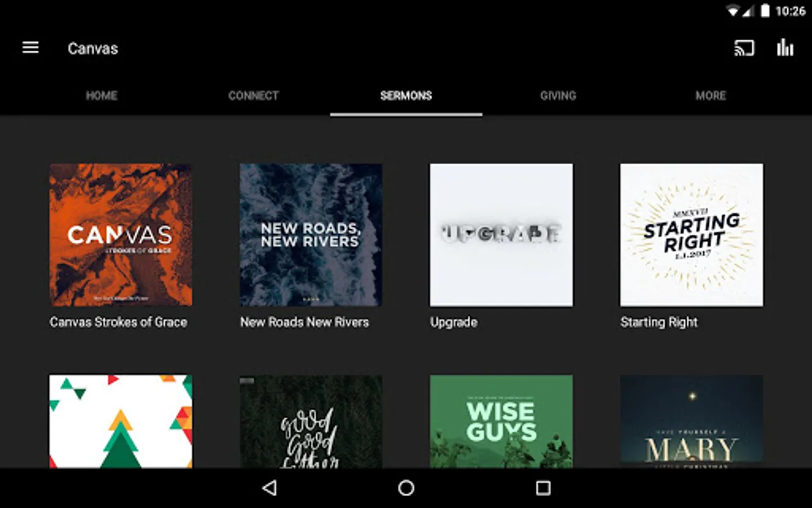This screenshot has height=508, width=812.
Task: Tap the Cast screen icon
Action: [x=744, y=48]
